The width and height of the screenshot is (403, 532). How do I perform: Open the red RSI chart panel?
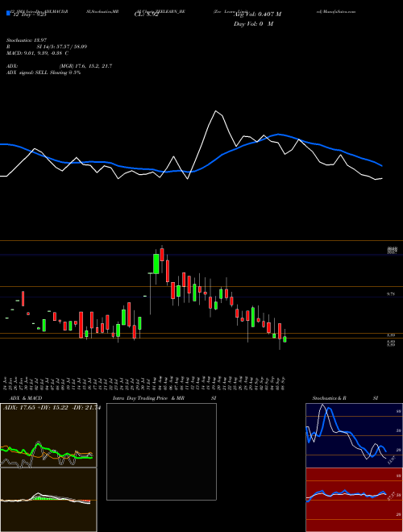[354, 500]
